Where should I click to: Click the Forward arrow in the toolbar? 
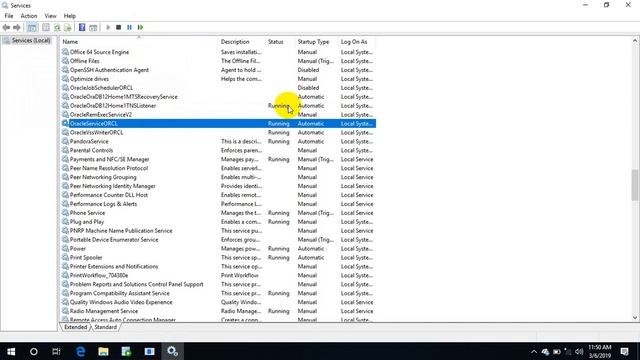[17, 27]
